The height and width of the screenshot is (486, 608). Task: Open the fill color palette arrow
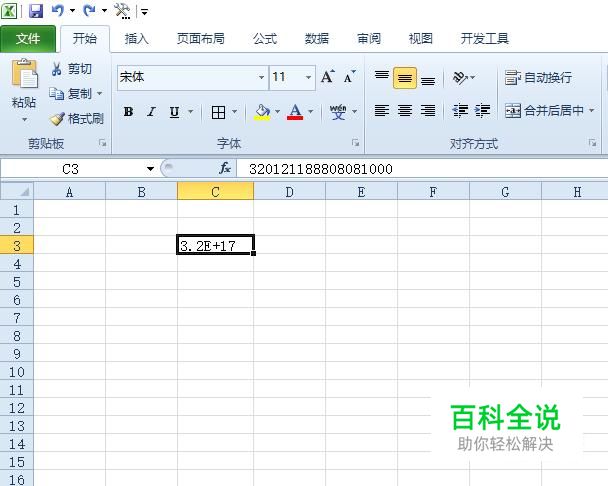click(277, 112)
